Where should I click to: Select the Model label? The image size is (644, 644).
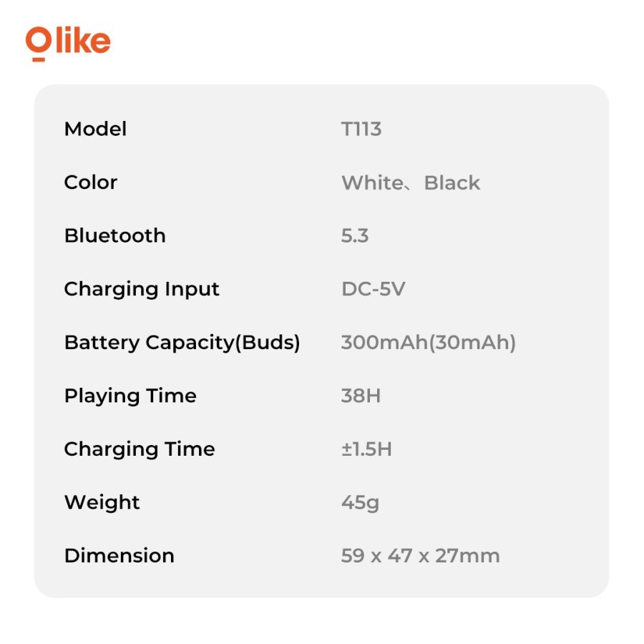[95, 129]
